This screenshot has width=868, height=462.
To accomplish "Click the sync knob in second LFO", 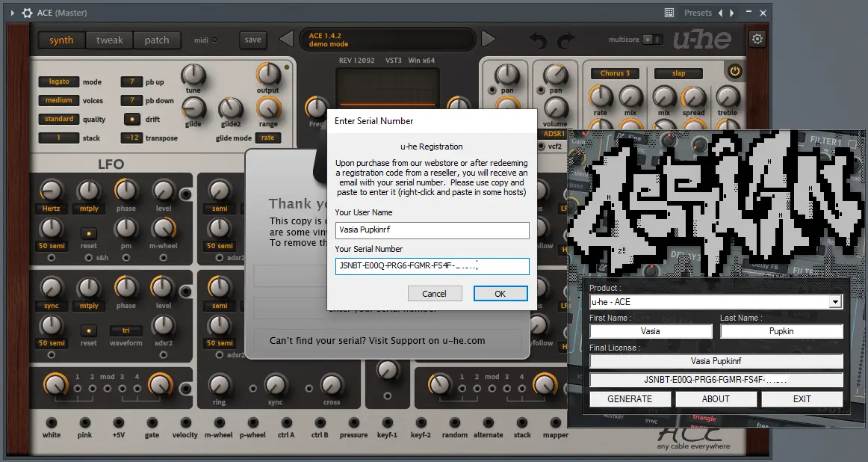I will click(x=51, y=288).
